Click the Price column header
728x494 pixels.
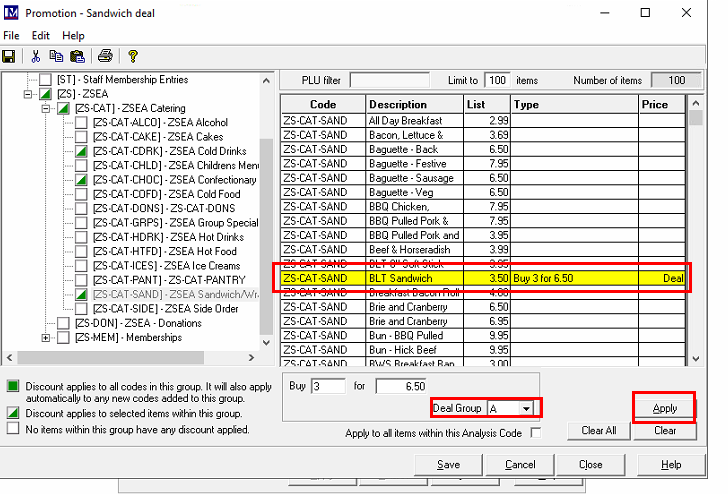pyautogui.click(x=662, y=104)
